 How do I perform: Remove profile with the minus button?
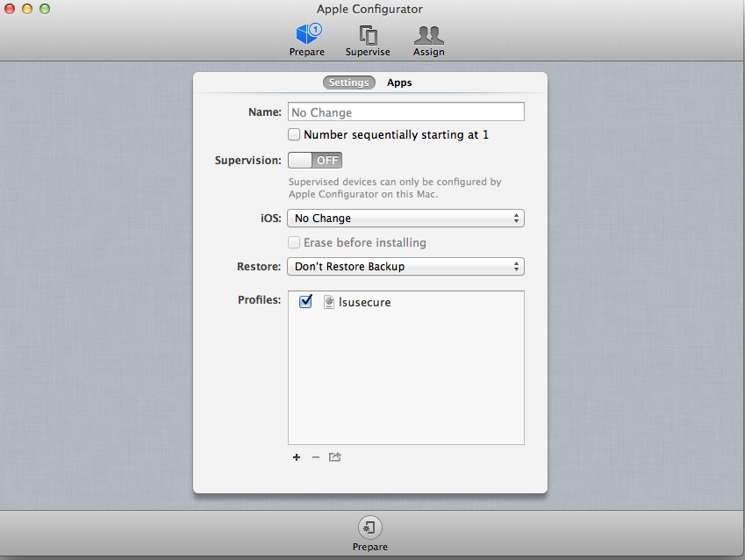(x=316, y=457)
